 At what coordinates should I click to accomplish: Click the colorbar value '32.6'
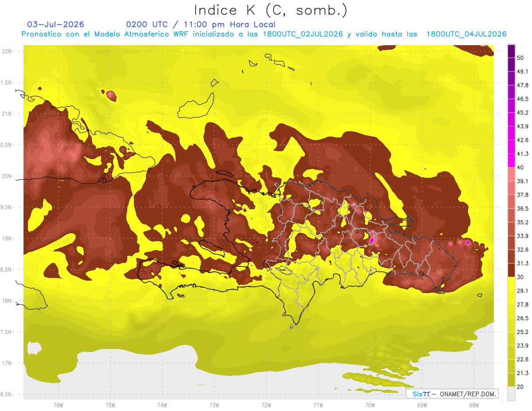click(523, 250)
